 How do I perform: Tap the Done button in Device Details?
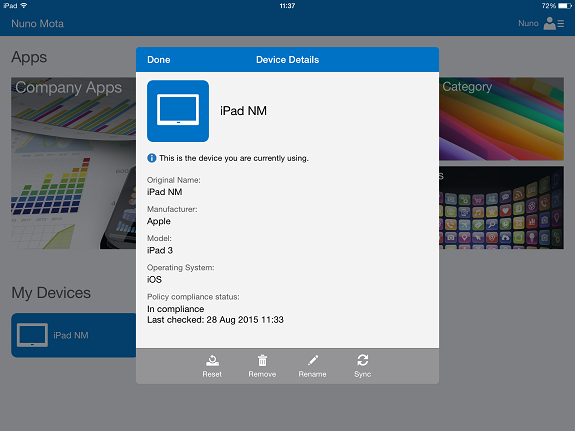[x=158, y=60]
